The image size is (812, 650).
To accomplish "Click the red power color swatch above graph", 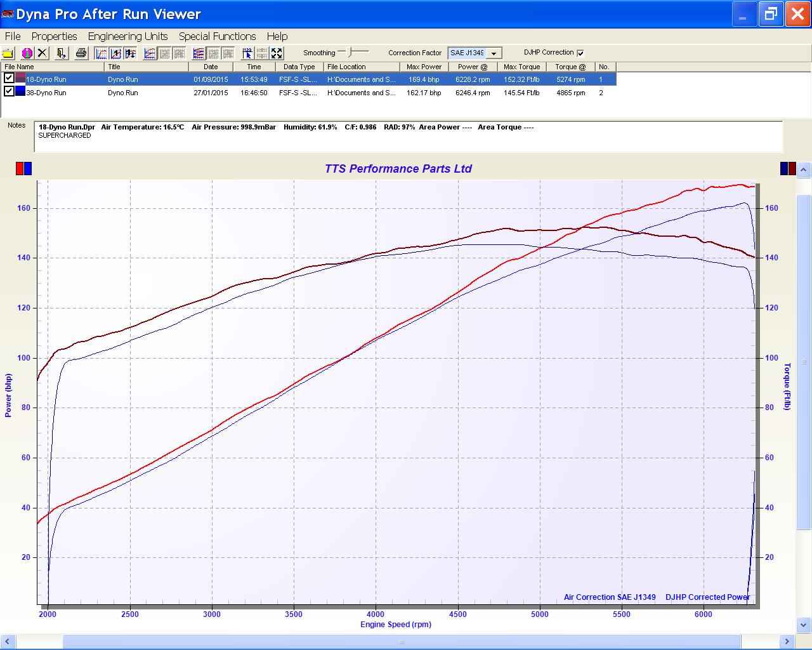I will pos(20,168).
